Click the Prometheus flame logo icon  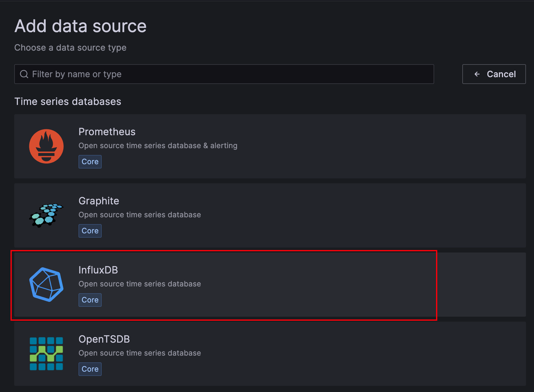(x=46, y=146)
